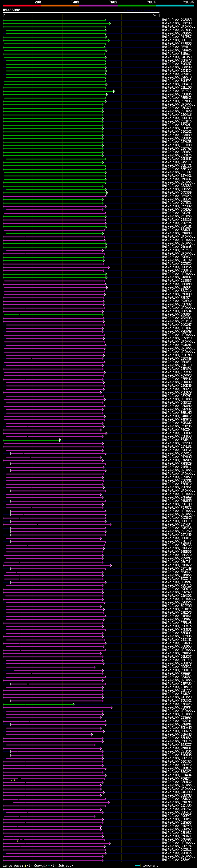Open hit UniRef100_C6IYZ7

pyautogui.click(x=177, y=91)
